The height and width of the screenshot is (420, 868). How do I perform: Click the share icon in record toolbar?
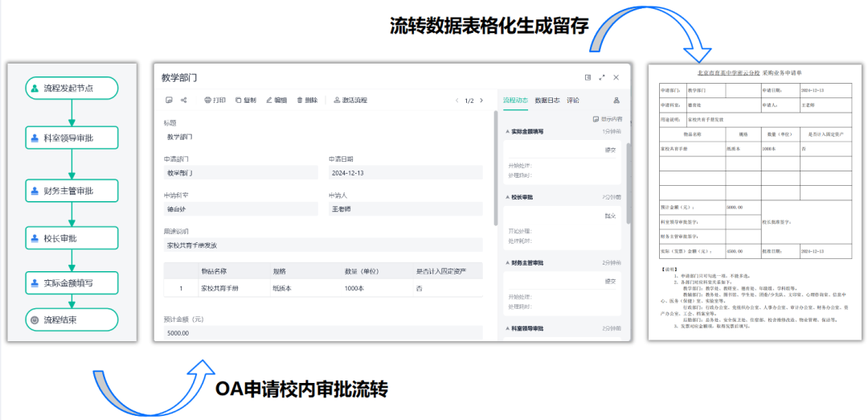pos(184,101)
